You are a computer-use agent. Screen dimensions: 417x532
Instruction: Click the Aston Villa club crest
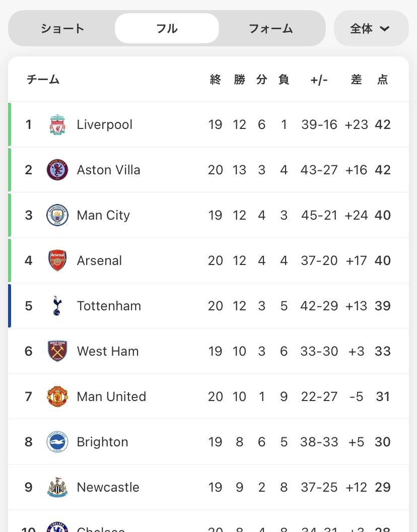click(57, 170)
